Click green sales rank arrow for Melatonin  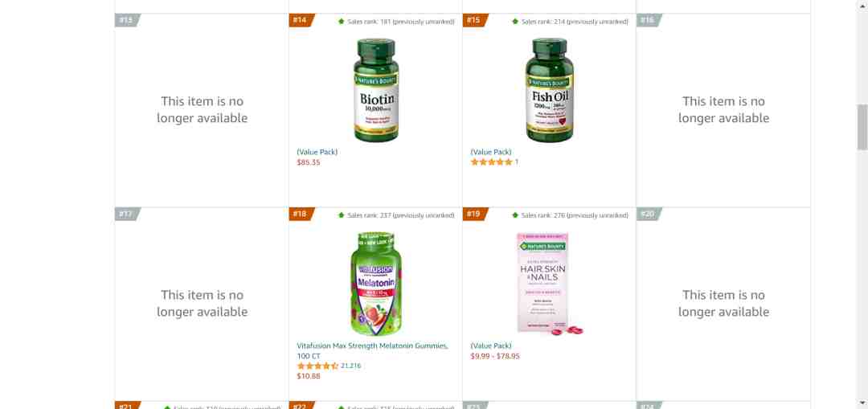[x=342, y=215]
